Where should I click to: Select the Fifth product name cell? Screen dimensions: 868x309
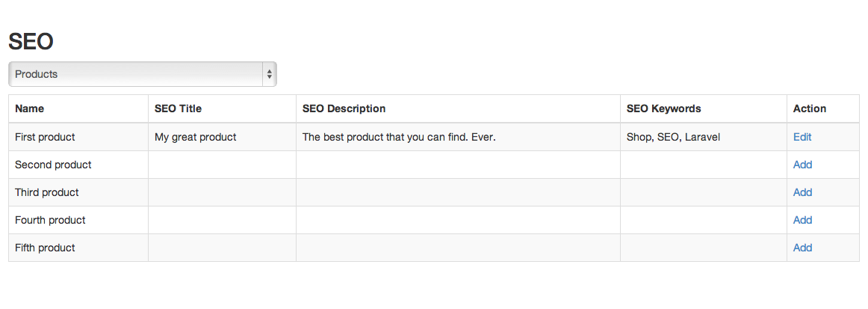coord(45,248)
